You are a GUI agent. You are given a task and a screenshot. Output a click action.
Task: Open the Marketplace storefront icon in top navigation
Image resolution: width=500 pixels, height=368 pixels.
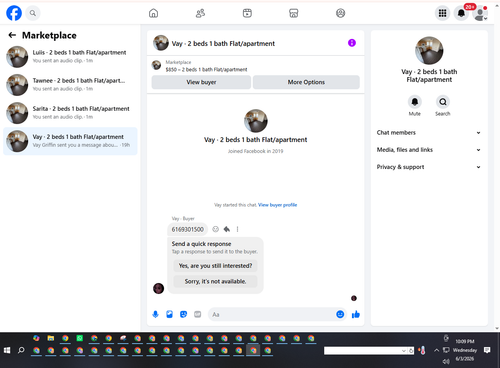point(294,13)
